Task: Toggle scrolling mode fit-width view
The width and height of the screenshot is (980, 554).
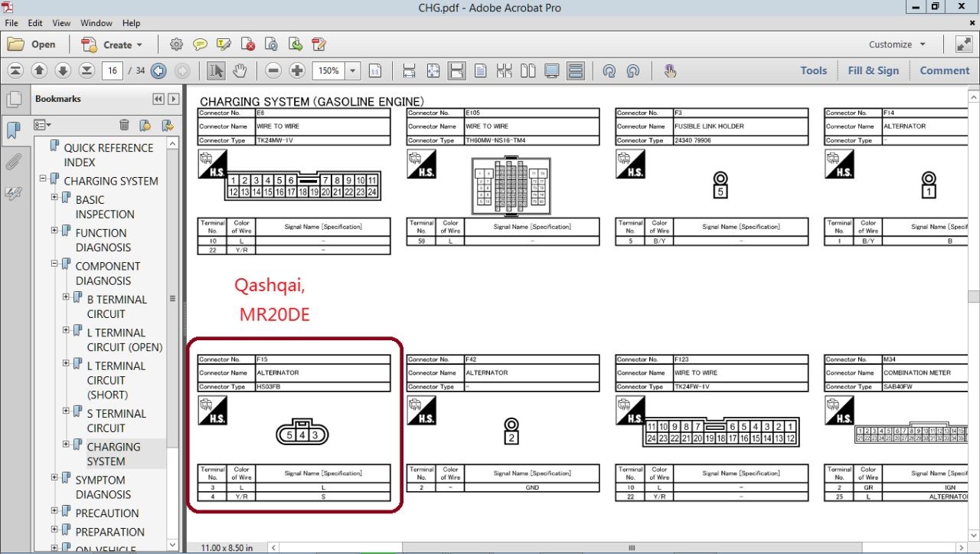Action: click(456, 70)
